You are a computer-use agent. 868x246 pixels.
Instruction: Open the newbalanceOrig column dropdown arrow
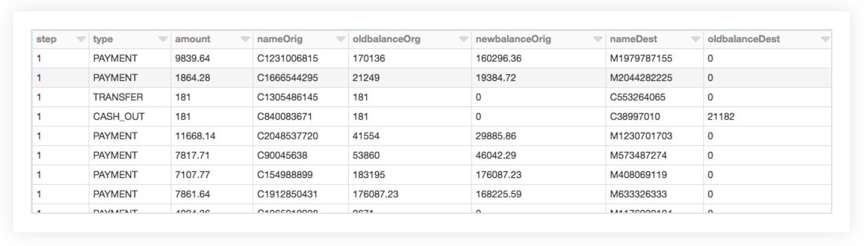click(x=598, y=39)
